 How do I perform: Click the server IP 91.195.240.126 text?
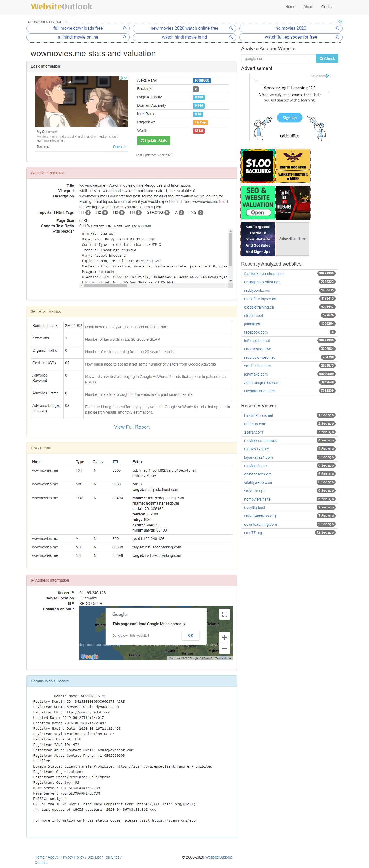click(x=92, y=593)
